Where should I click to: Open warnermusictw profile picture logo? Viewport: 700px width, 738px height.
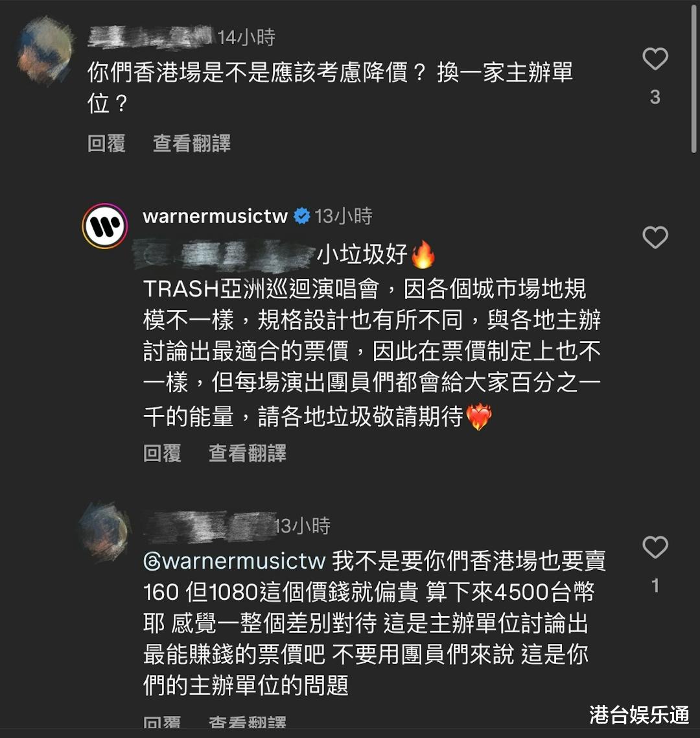104,226
